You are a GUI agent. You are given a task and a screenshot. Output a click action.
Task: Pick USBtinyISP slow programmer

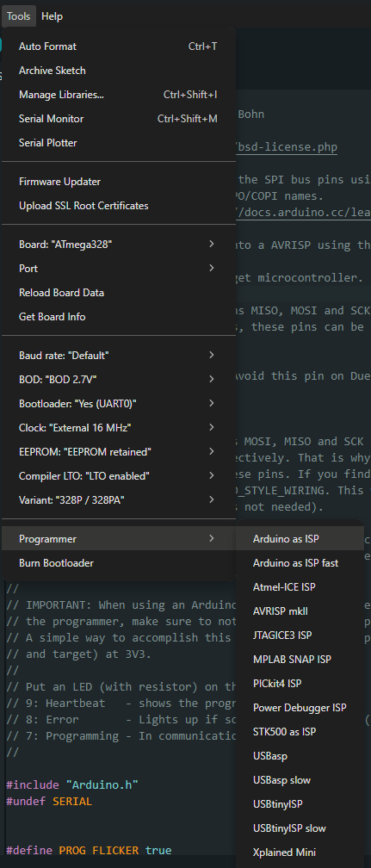tap(300, 828)
